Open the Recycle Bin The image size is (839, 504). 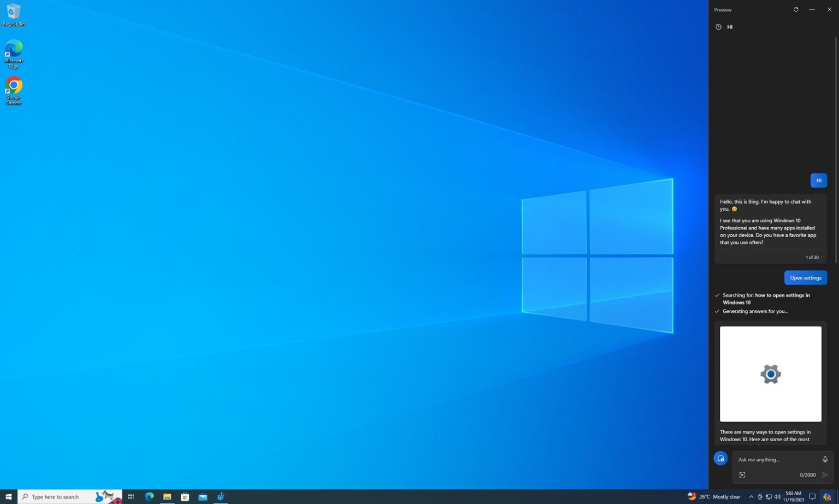click(x=13, y=12)
